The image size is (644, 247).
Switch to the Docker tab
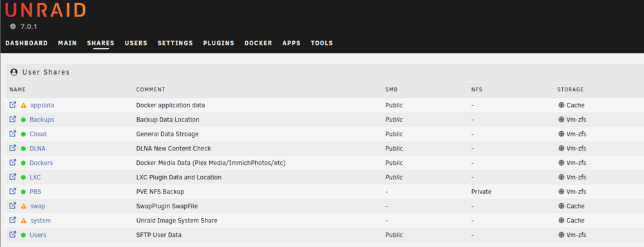click(258, 43)
